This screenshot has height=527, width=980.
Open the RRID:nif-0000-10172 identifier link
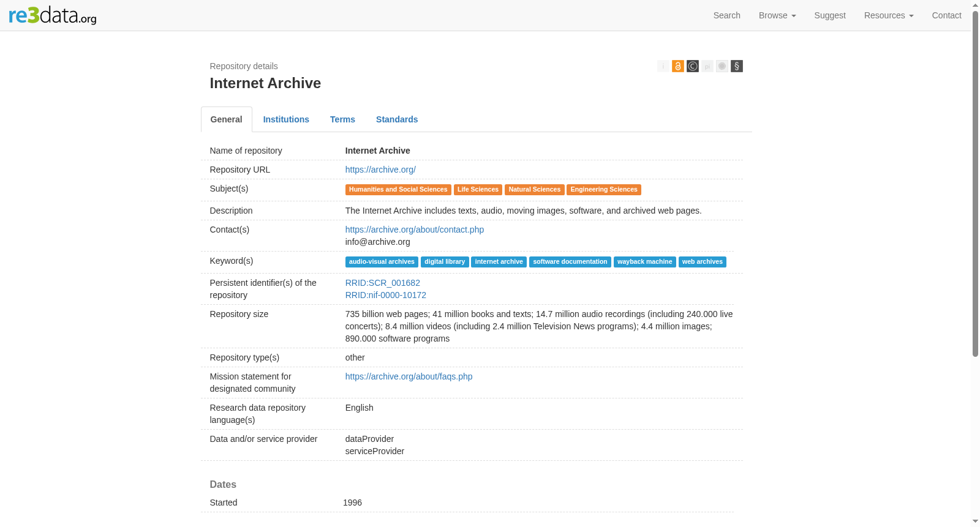point(386,295)
